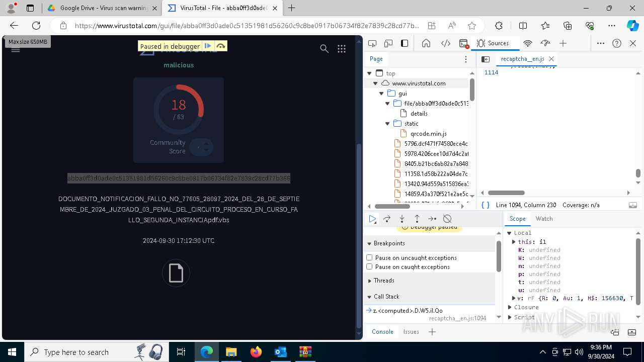Switch to Google Drive Virus scan warning tab
Viewport: 644px width, 362px height.
tap(103, 8)
